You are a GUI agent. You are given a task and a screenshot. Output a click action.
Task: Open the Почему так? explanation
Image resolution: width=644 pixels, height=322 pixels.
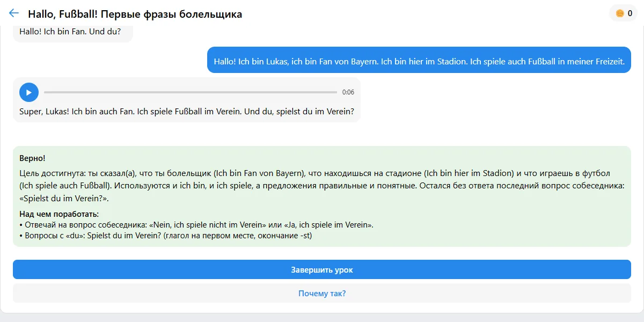click(322, 294)
